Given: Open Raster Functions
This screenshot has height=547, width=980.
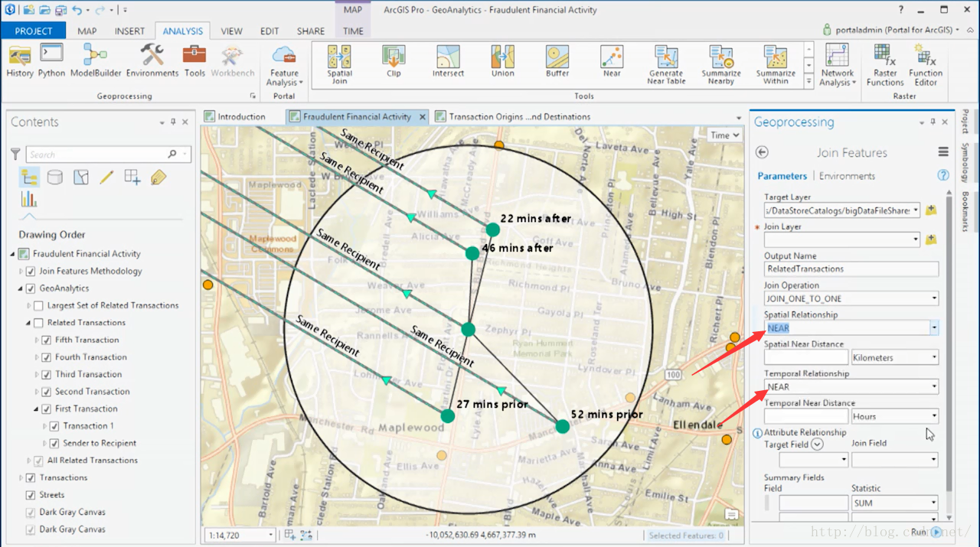Looking at the screenshot, I should (885, 65).
